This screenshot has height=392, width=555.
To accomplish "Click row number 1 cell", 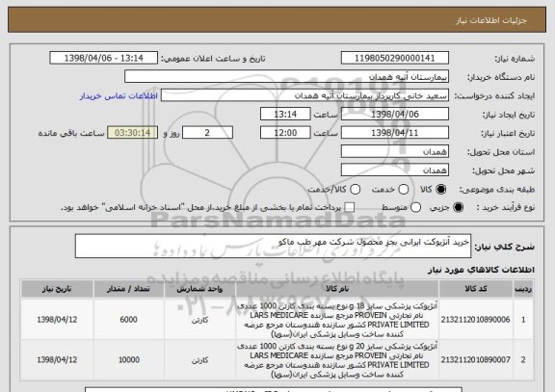I will coord(523,320).
